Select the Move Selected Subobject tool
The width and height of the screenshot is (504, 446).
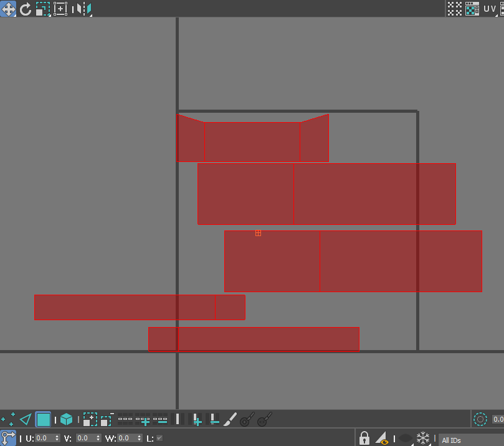click(x=8, y=9)
